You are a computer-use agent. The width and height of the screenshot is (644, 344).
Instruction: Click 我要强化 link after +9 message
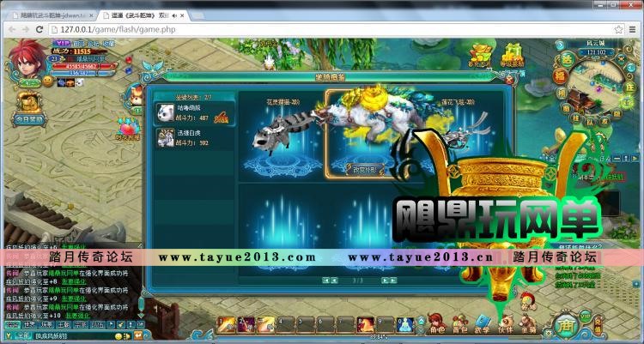pyautogui.click(x=74, y=299)
